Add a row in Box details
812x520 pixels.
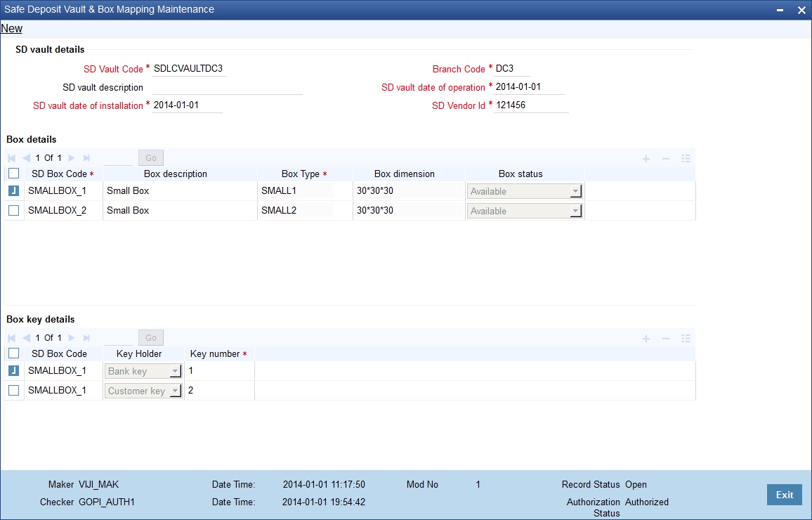(646, 159)
